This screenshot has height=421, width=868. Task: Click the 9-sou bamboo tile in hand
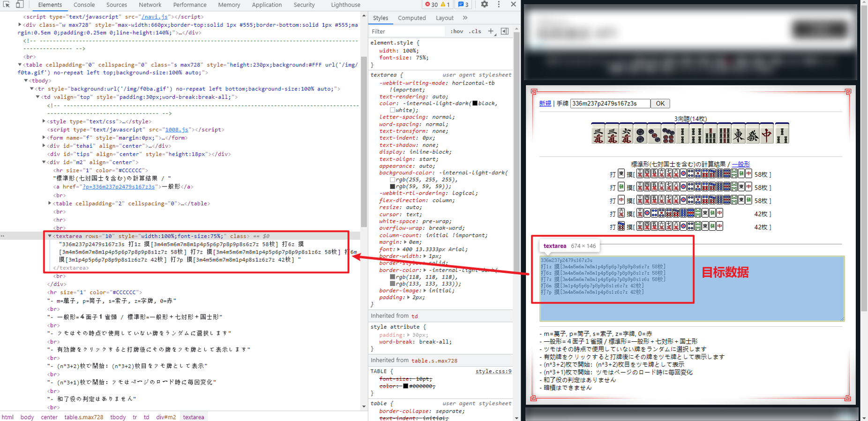coord(725,134)
